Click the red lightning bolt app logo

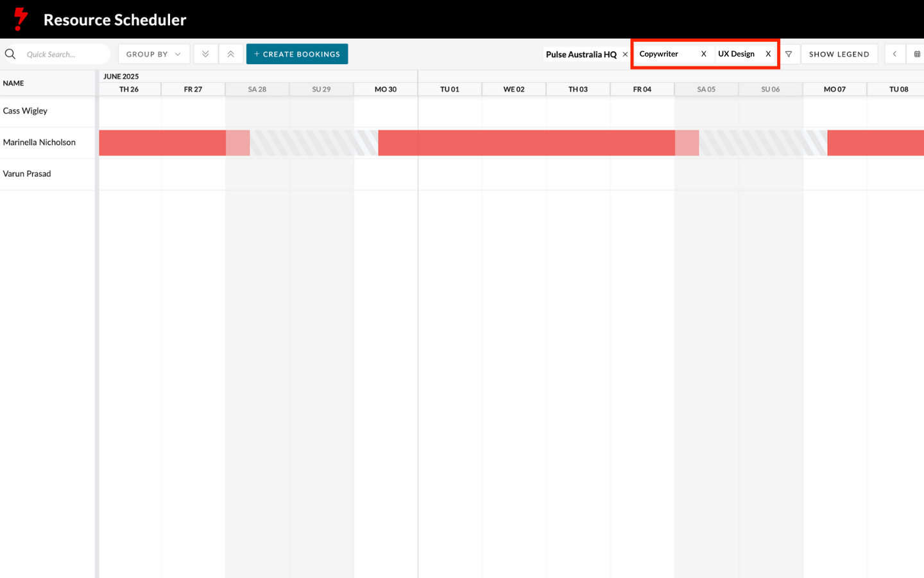tap(21, 19)
